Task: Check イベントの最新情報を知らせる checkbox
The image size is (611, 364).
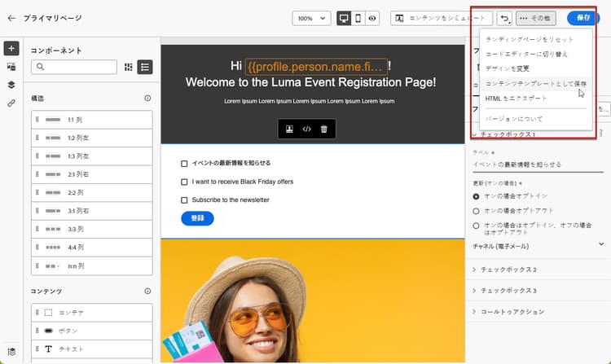Action: click(x=184, y=164)
